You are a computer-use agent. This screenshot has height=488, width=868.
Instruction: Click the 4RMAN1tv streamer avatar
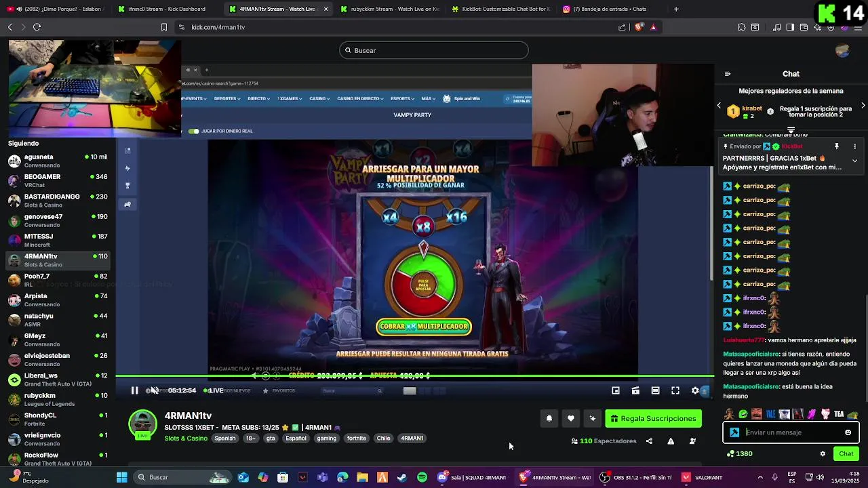pos(142,425)
